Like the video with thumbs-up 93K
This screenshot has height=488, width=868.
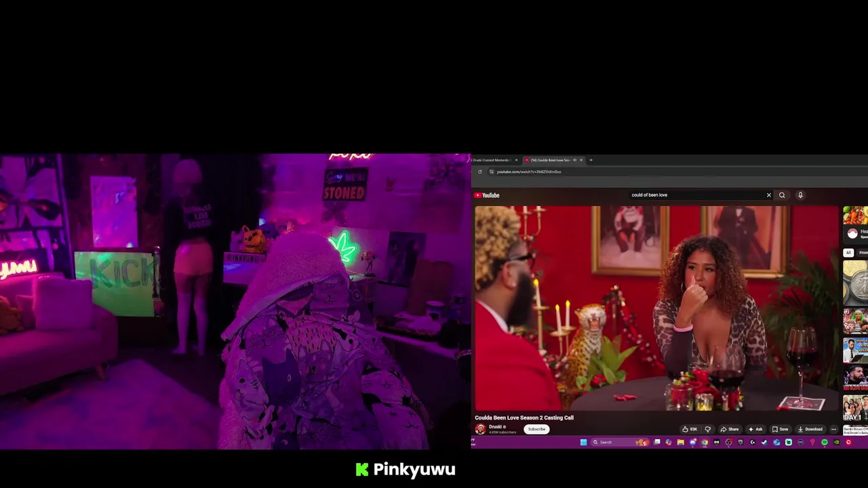(x=690, y=429)
